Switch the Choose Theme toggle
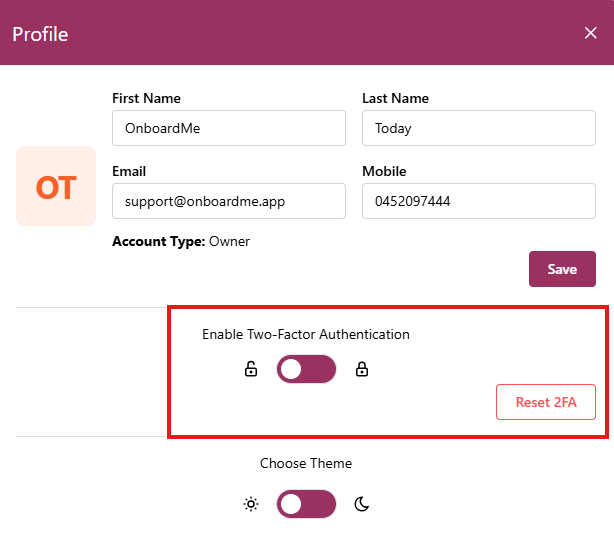The width and height of the screenshot is (614, 557). pyautogui.click(x=306, y=504)
